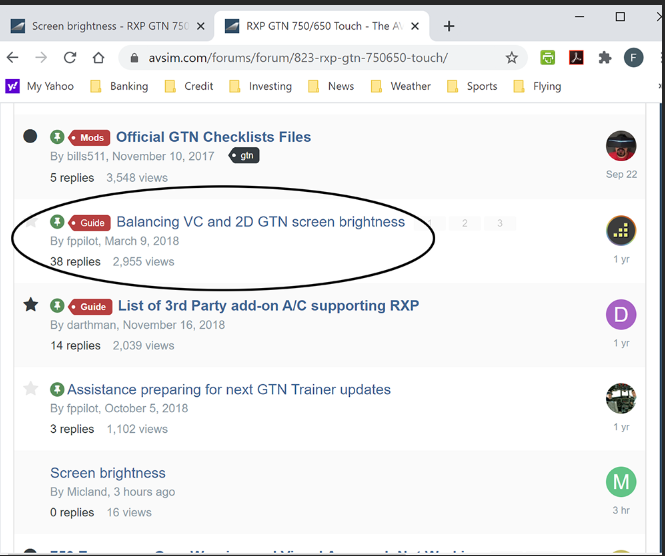
Task: Close the RXP GTN 750/650 Touch tab
Action: 415,26
